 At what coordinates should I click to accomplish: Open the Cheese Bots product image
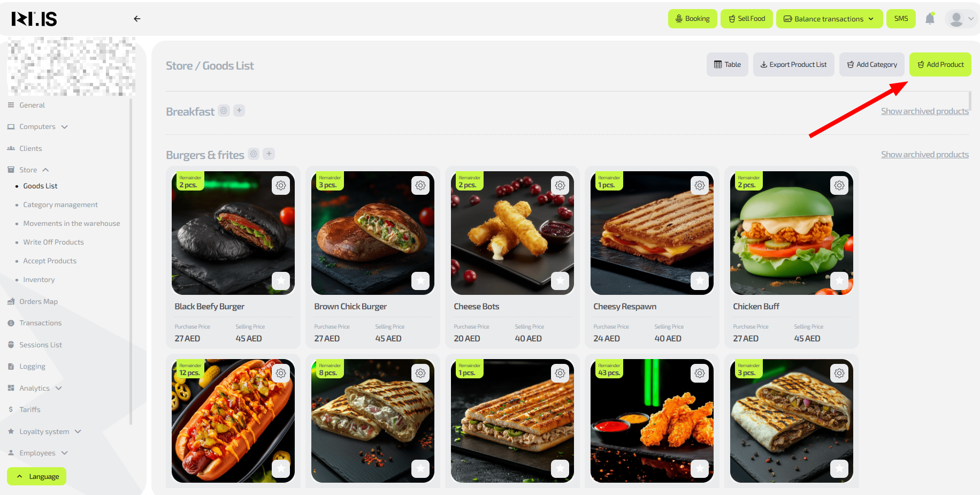(512, 233)
